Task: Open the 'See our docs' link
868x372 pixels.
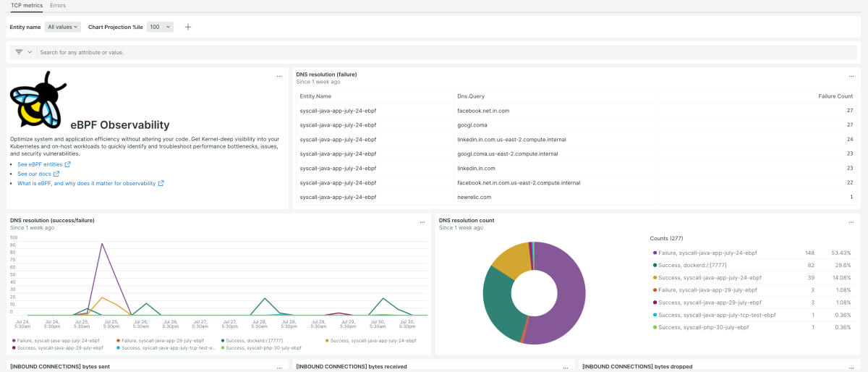Action: point(34,174)
